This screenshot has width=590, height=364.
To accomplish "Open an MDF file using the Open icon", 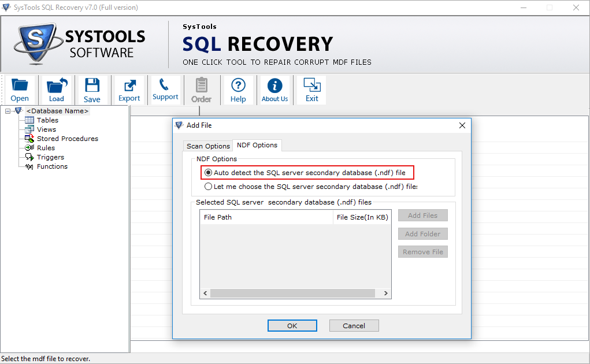I will point(19,90).
